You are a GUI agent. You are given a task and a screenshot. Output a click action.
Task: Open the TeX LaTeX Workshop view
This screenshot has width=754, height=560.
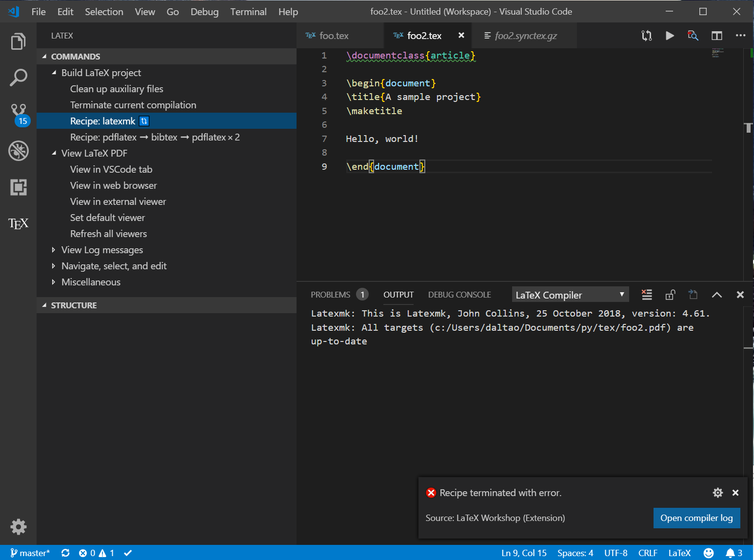point(18,223)
